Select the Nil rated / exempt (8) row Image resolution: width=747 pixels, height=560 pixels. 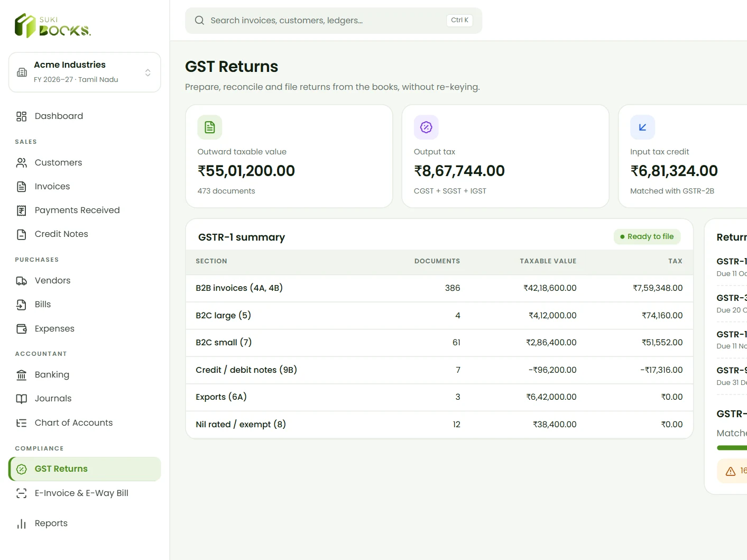pyautogui.click(x=439, y=425)
